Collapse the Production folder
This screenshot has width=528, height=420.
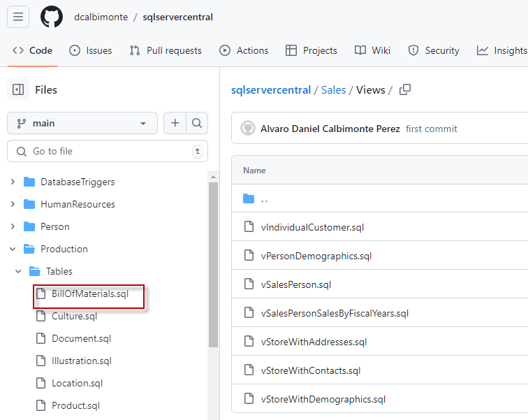tap(13, 249)
